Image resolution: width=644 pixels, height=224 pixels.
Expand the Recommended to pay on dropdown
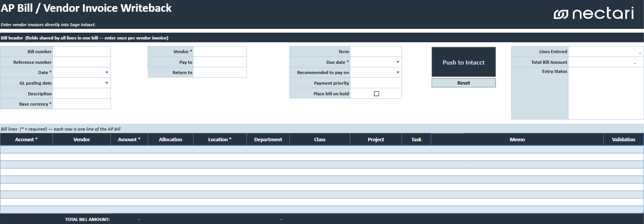398,73
